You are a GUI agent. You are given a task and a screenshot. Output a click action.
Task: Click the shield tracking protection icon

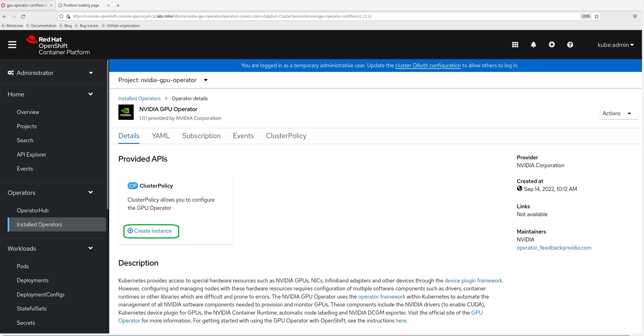pos(61,16)
